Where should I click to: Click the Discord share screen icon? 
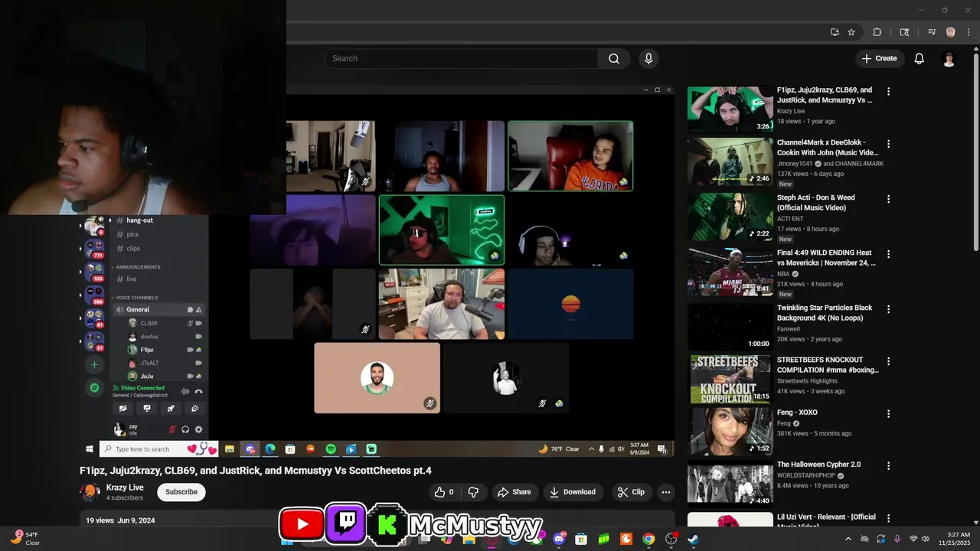(x=147, y=408)
